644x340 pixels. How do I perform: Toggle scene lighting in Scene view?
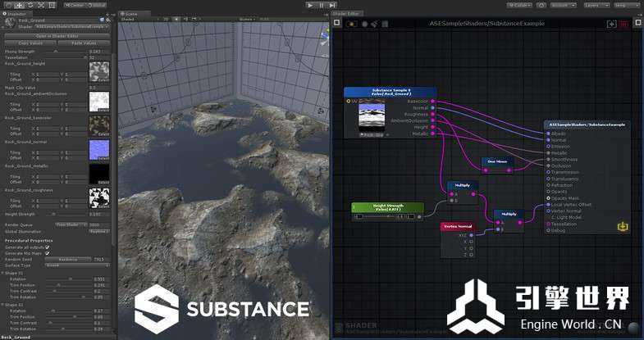coord(176,20)
